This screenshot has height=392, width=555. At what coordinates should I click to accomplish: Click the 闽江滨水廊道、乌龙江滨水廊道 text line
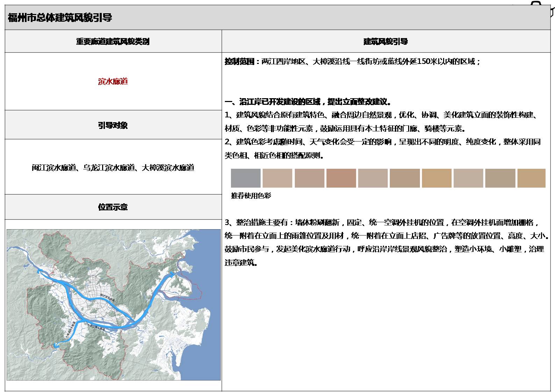click(113, 168)
